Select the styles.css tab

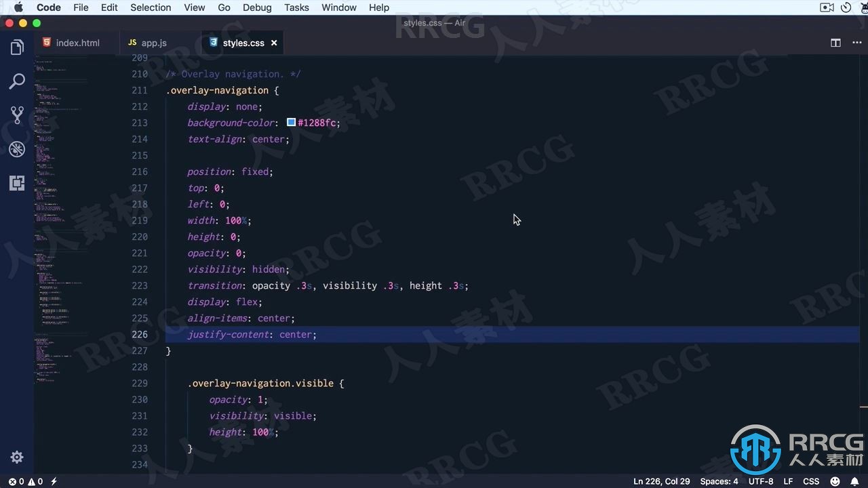[243, 43]
